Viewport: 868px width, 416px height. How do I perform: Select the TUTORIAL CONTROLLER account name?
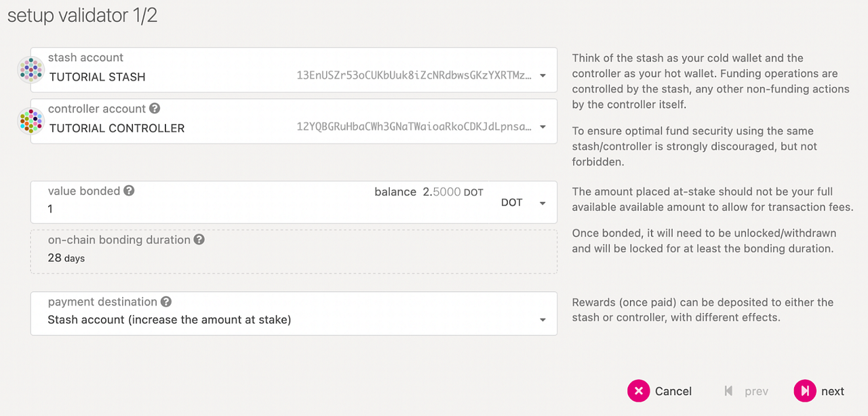click(117, 129)
